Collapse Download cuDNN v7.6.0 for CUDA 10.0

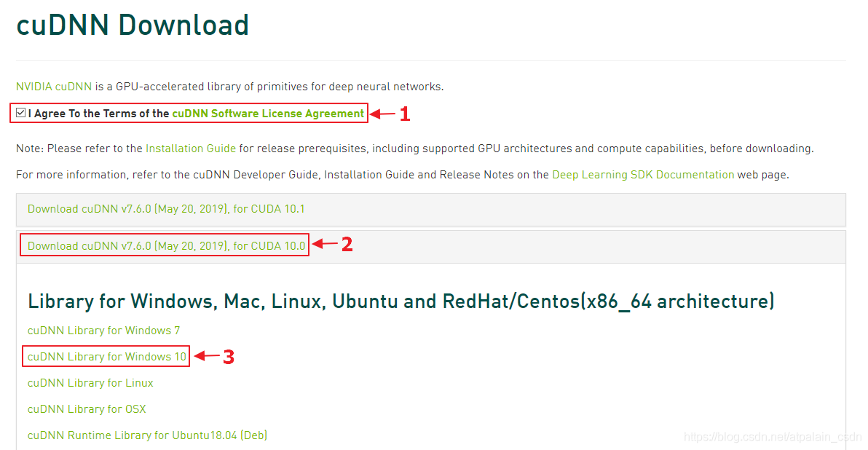pos(166,246)
